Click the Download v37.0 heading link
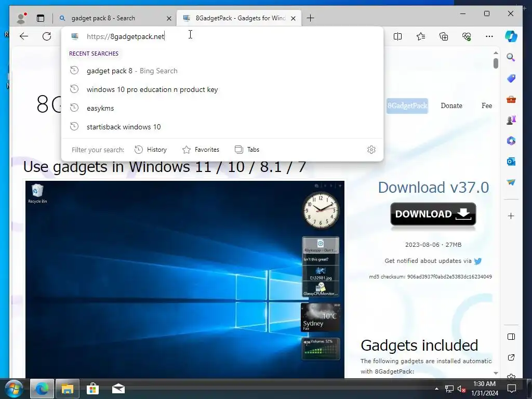The image size is (532, 399). [x=433, y=187]
